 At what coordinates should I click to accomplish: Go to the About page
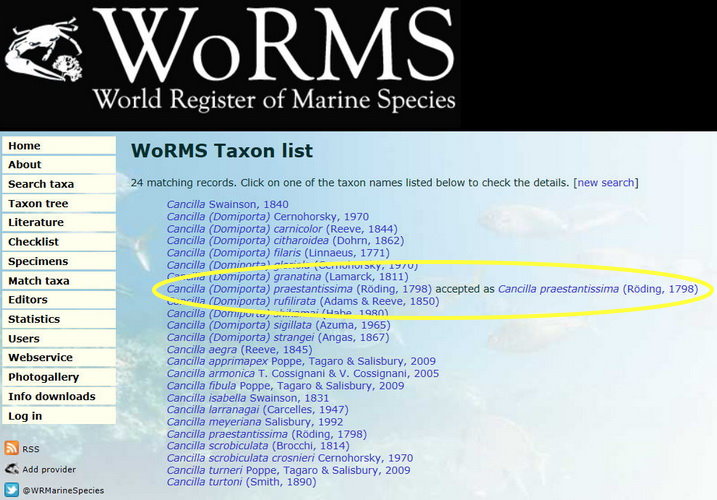click(x=59, y=165)
